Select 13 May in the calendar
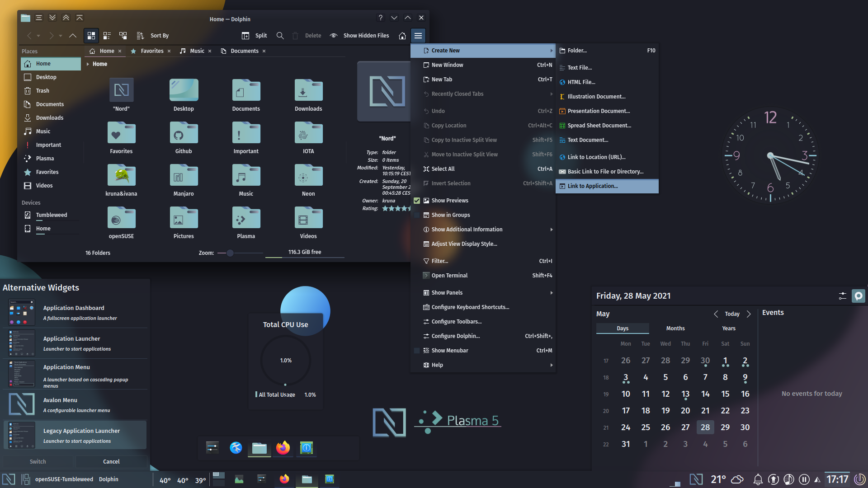The width and height of the screenshot is (868, 488). [x=685, y=394]
